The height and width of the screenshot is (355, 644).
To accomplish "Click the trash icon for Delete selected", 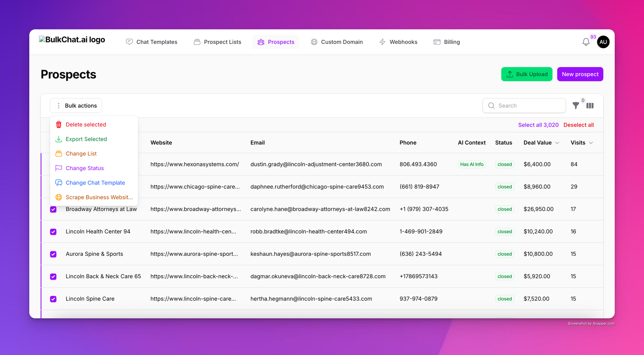I will 59,124.
